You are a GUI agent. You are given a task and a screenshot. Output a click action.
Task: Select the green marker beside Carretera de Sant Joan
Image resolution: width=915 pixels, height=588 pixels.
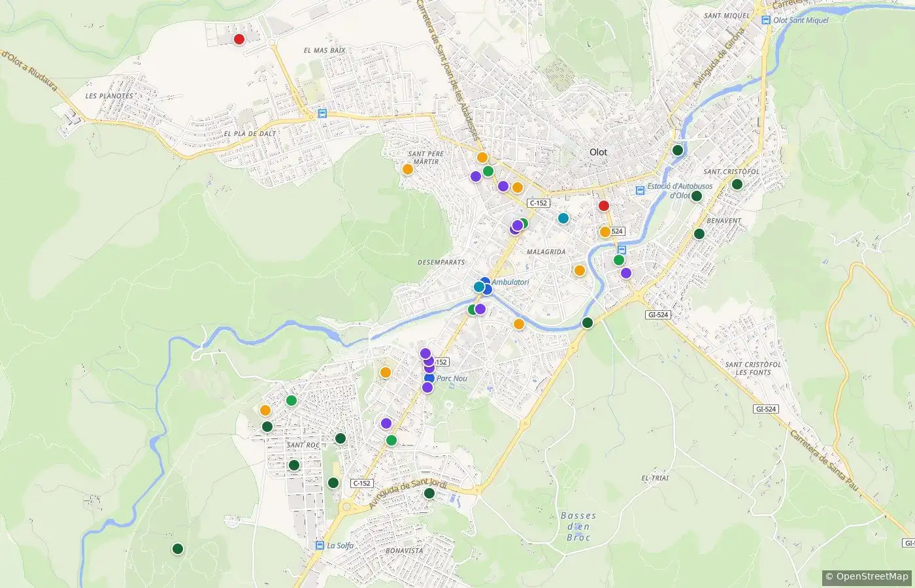coord(488,171)
